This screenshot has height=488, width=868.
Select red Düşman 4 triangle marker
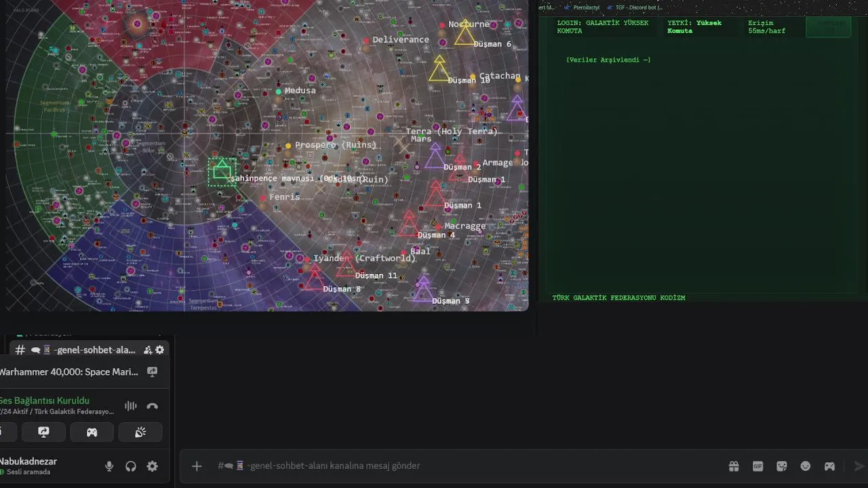(x=409, y=224)
